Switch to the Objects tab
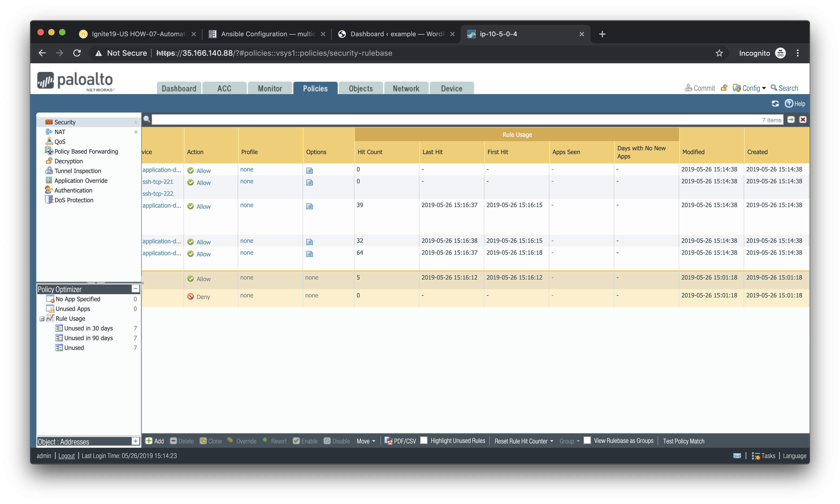 360,88
